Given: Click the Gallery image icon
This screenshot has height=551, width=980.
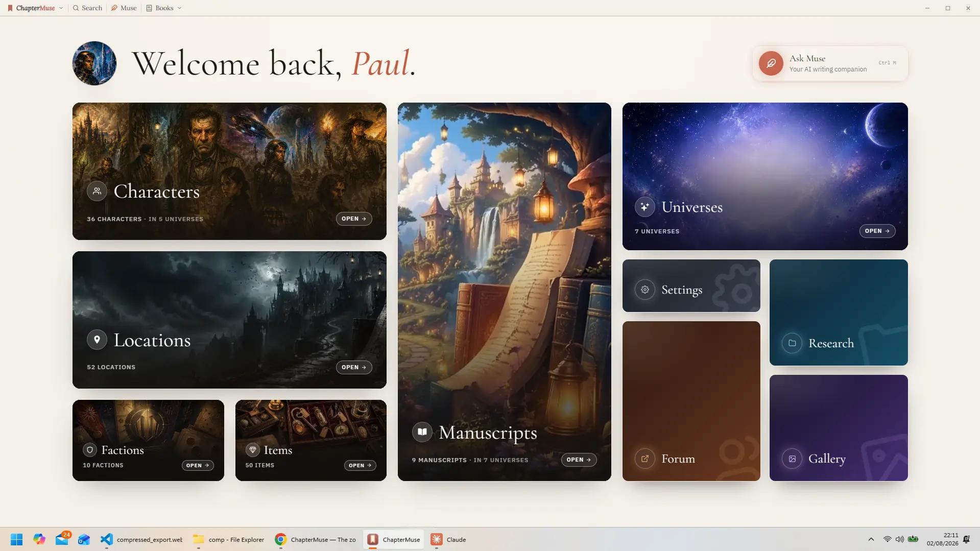Looking at the screenshot, I should pyautogui.click(x=792, y=459).
